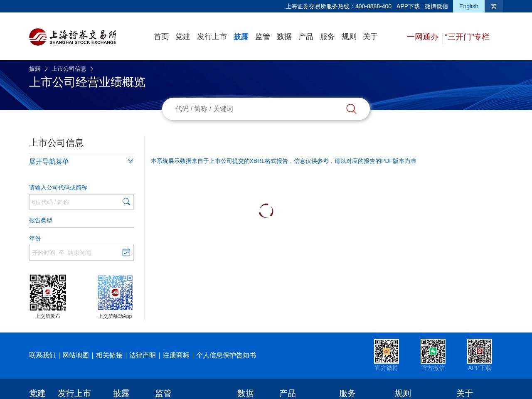Click the 上交所发布 QR code
This screenshot has height=399, width=532.
point(48,293)
